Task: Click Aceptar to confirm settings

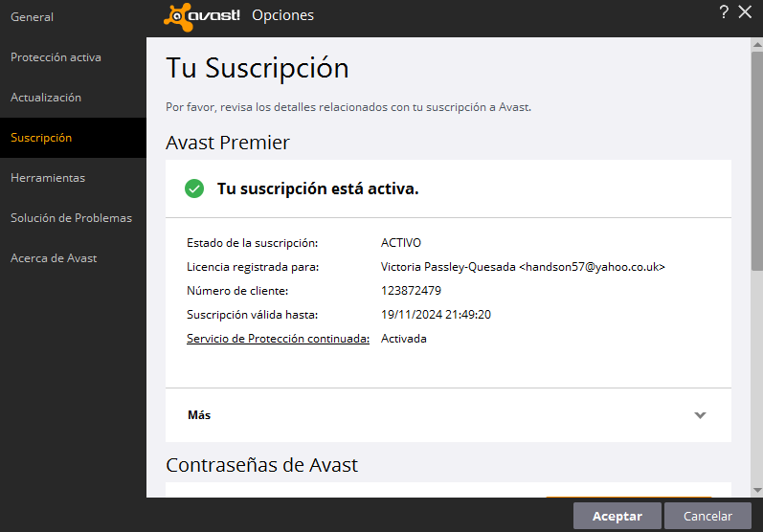Action: coord(617,516)
